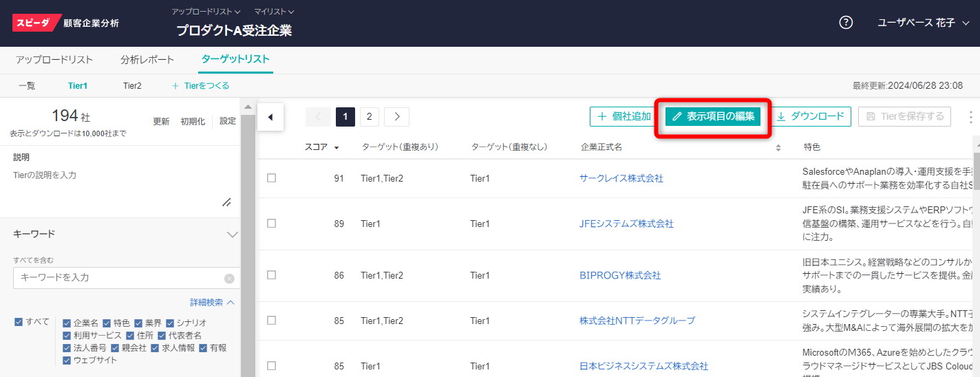980x377 pixels.
Task: Collapse the キーワード section
Action: pos(232,235)
